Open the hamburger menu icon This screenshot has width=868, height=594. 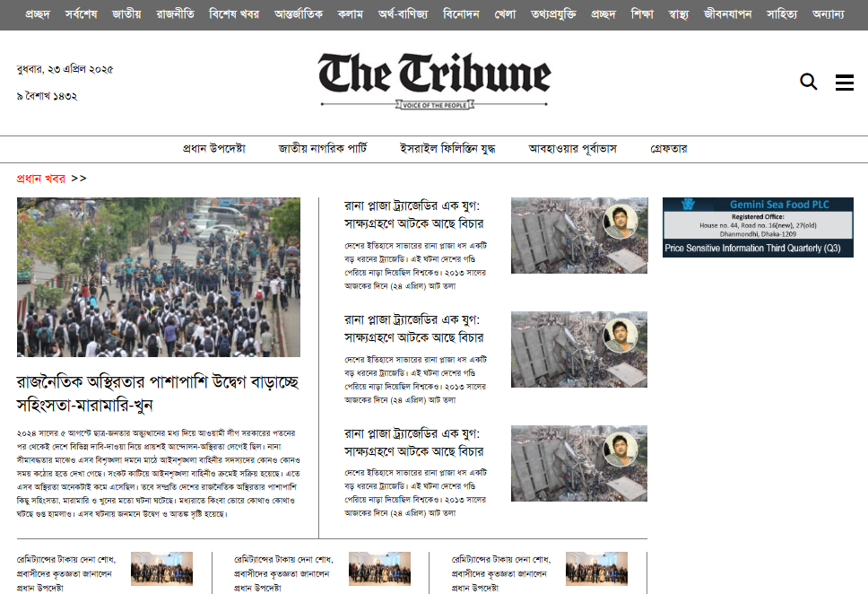click(x=844, y=83)
